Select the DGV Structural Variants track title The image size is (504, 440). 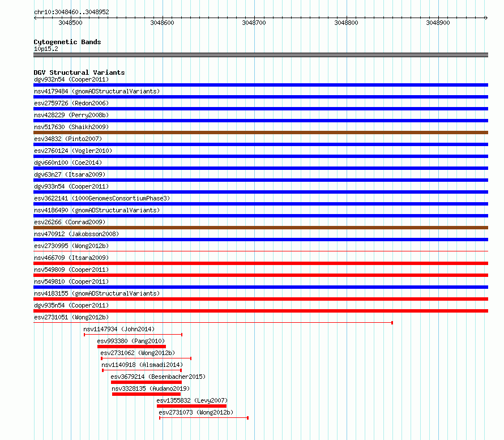pyautogui.click(x=79, y=72)
